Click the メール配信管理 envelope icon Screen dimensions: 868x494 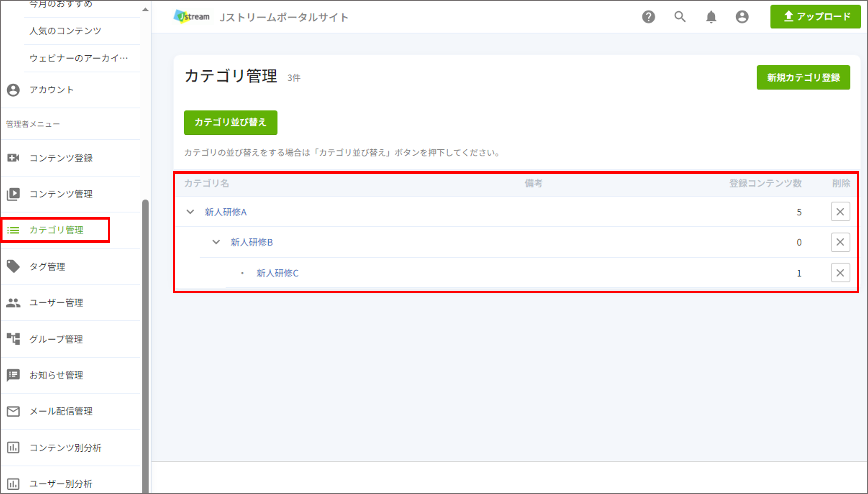(x=13, y=412)
